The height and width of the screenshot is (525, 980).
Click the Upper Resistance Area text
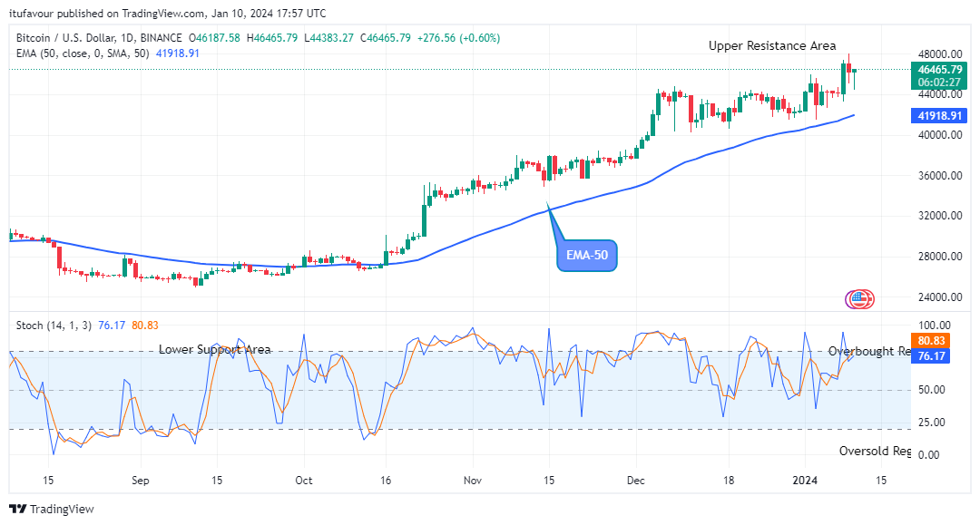pyautogui.click(x=772, y=45)
